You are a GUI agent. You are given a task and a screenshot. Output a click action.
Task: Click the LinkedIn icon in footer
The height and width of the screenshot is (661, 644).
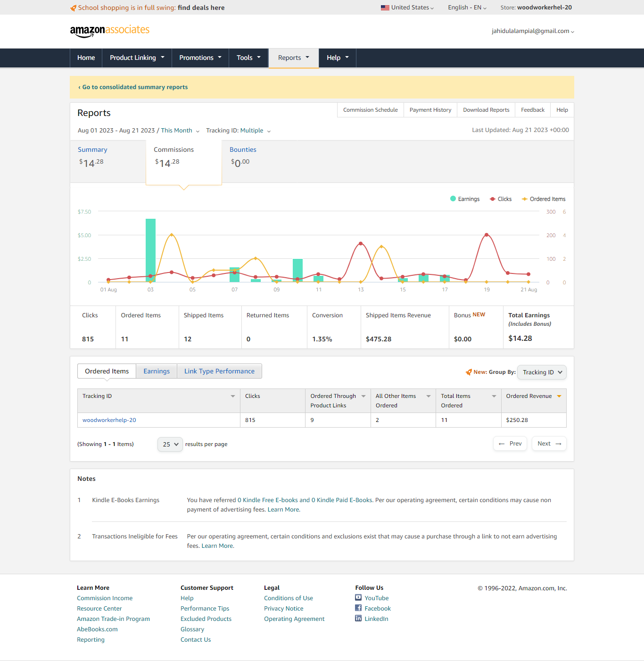[358, 618]
